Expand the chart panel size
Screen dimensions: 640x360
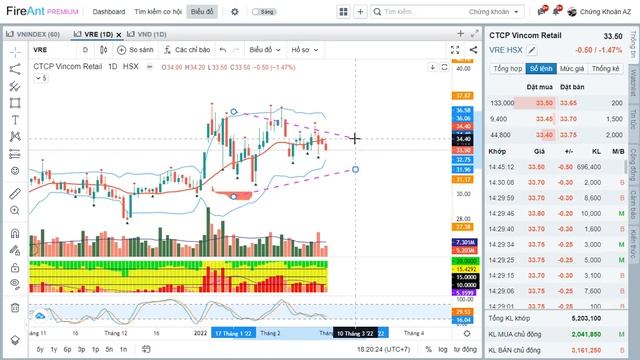(x=475, y=33)
